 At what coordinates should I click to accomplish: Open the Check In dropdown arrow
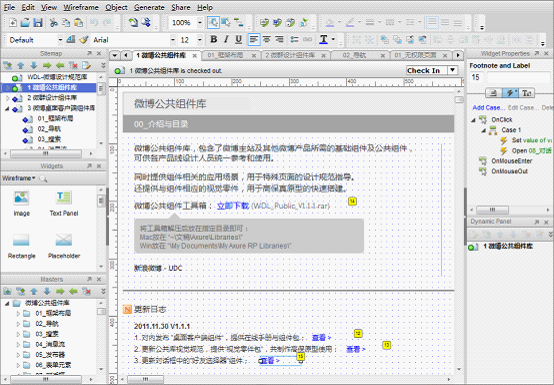click(453, 70)
